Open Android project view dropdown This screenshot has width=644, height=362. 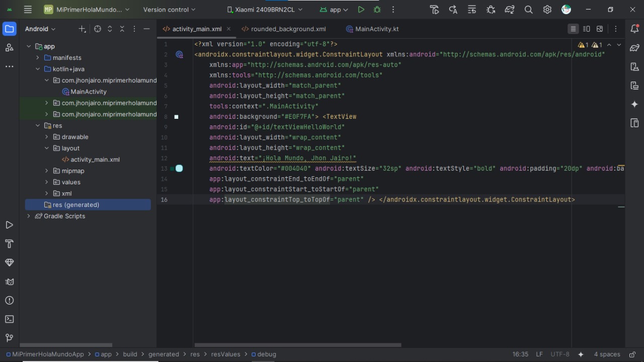click(x=40, y=29)
